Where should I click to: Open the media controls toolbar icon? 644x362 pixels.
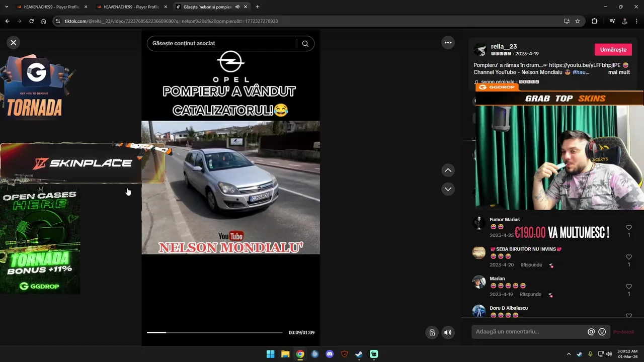tap(612, 21)
